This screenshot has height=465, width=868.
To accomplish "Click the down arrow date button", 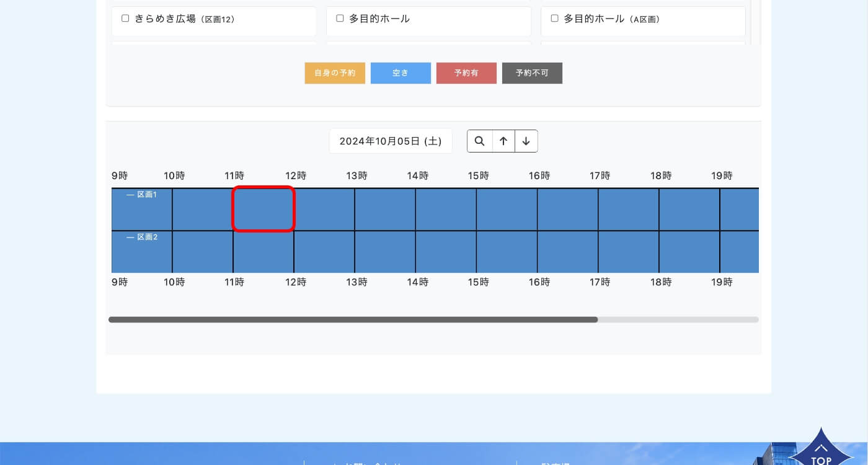I will tap(526, 141).
